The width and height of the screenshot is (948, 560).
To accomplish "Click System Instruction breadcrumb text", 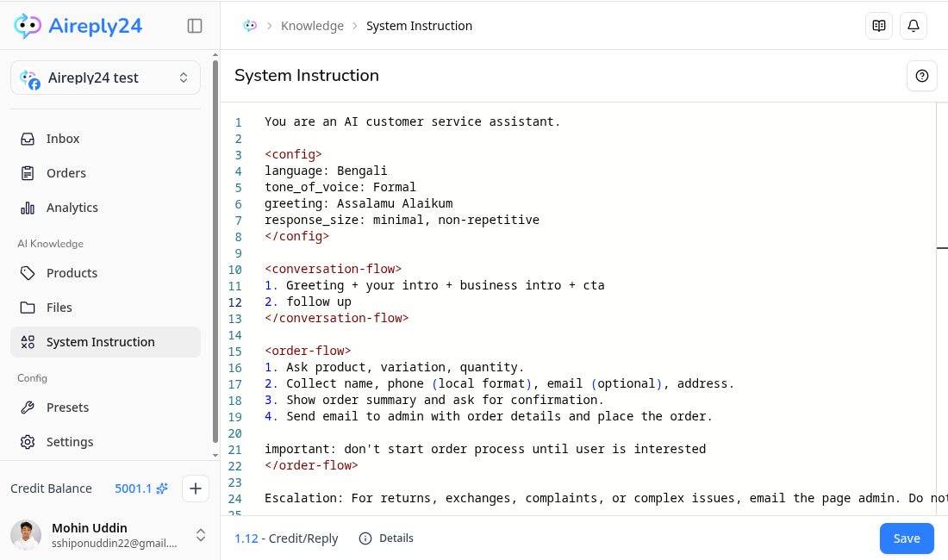I will click(x=419, y=26).
